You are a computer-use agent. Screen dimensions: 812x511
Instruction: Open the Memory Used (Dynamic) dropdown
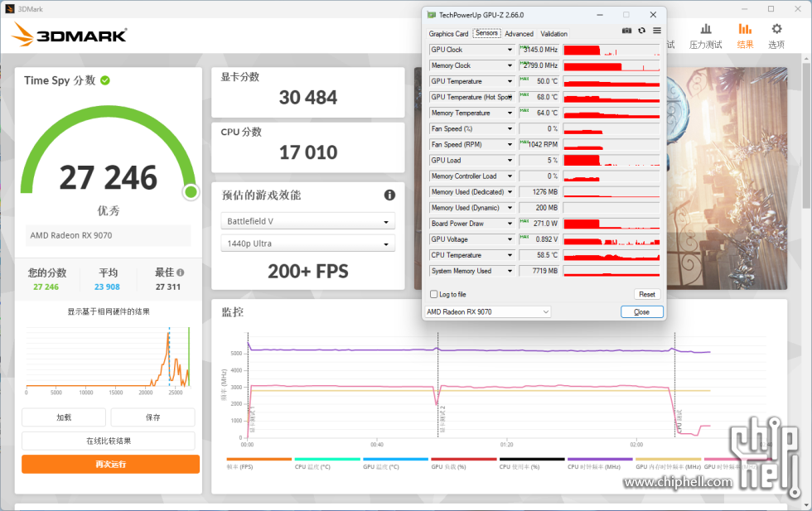tap(510, 208)
